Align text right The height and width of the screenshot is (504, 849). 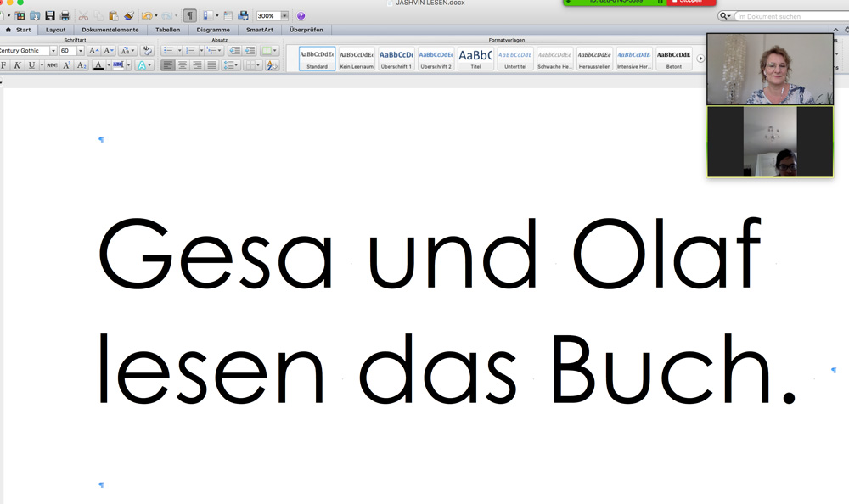tap(197, 65)
